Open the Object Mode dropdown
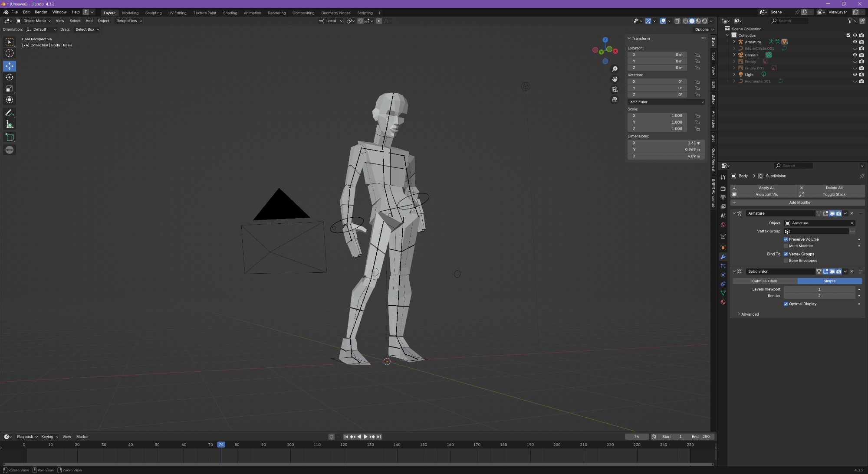 point(34,21)
